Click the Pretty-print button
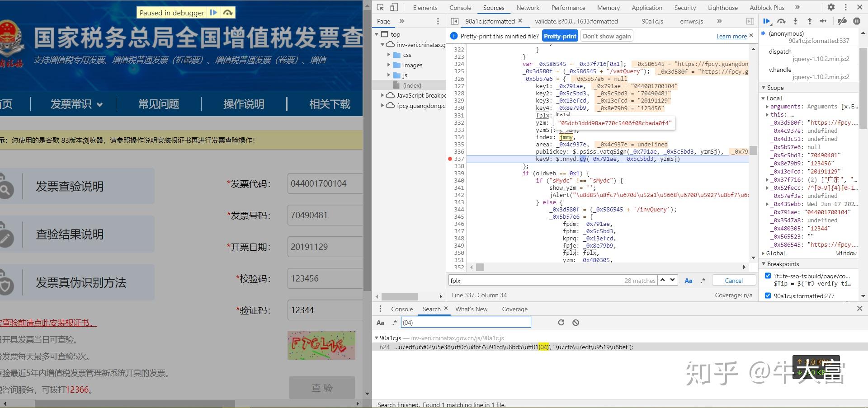This screenshot has width=868, height=408. (560, 35)
